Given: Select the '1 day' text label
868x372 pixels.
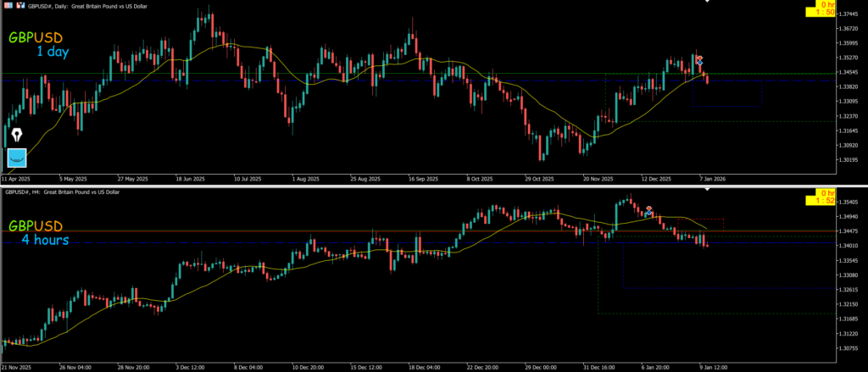Looking at the screenshot, I should pyautogui.click(x=52, y=53).
